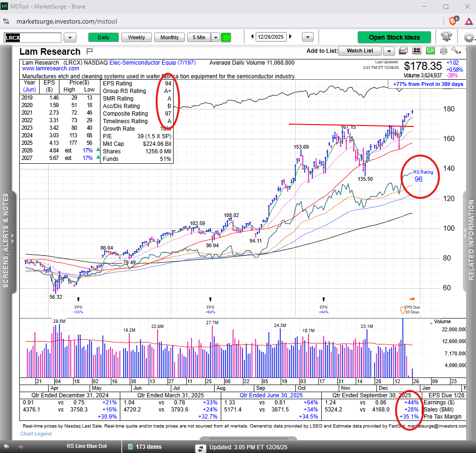
Task: Click the back arrow in status bar
Action: coord(6,446)
